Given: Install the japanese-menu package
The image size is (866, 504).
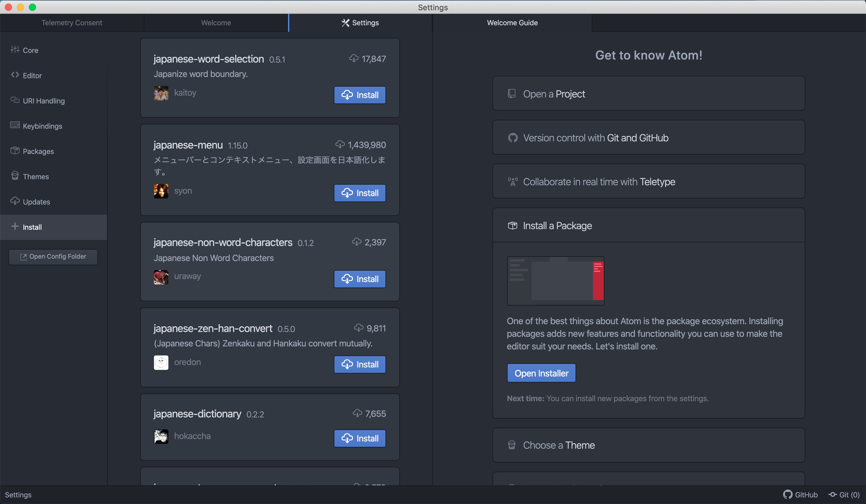Looking at the screenshot, I should coord(360,193).
